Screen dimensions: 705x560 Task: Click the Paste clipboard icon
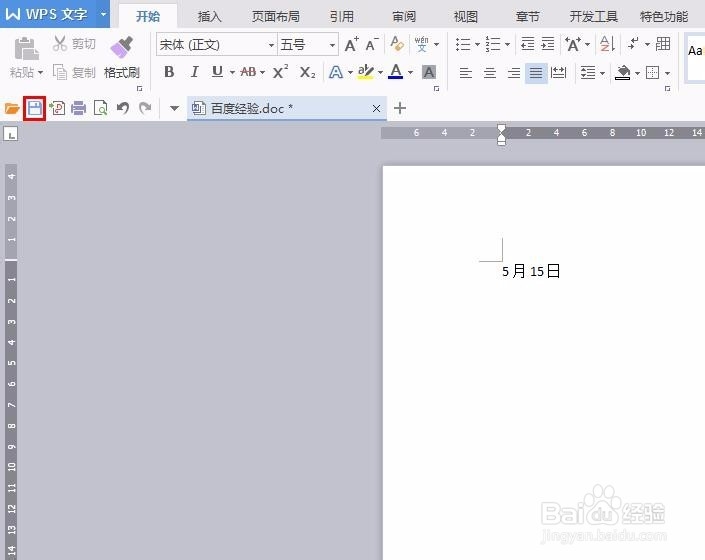coord(27,49)
